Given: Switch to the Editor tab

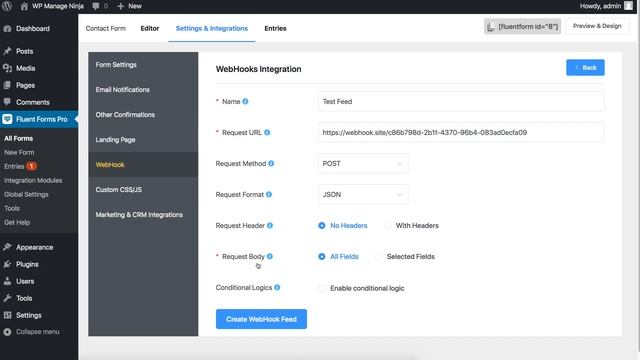Looking at the screenshot, I should pyautogui.click(x=150, y=28).
